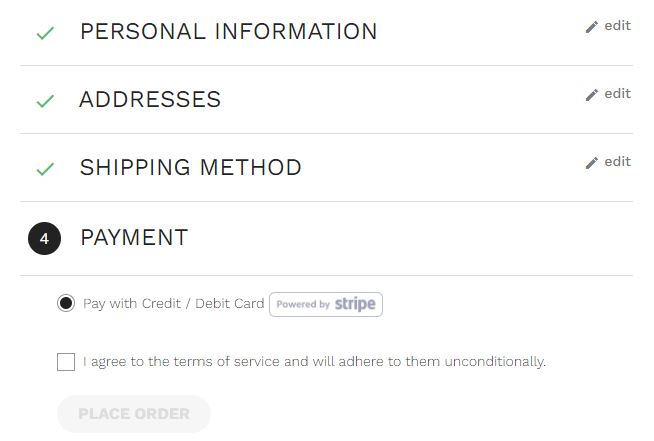Click the Pay with Credit / Debit Card label
This screenshot has height=441, width=654.
click(173, 304)
